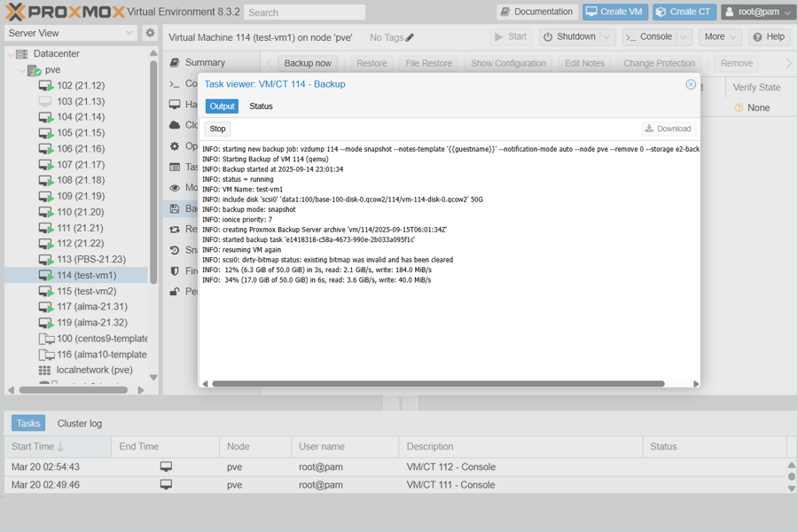
Task: Click the console monitor icon for VM/CT 112 task
Action: [x=166, y=467]
